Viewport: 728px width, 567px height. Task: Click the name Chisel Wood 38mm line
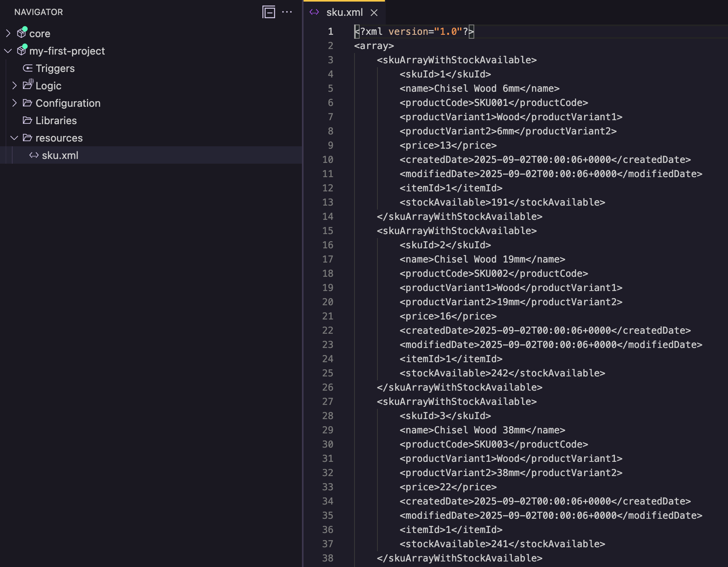[x=482, y=430]
